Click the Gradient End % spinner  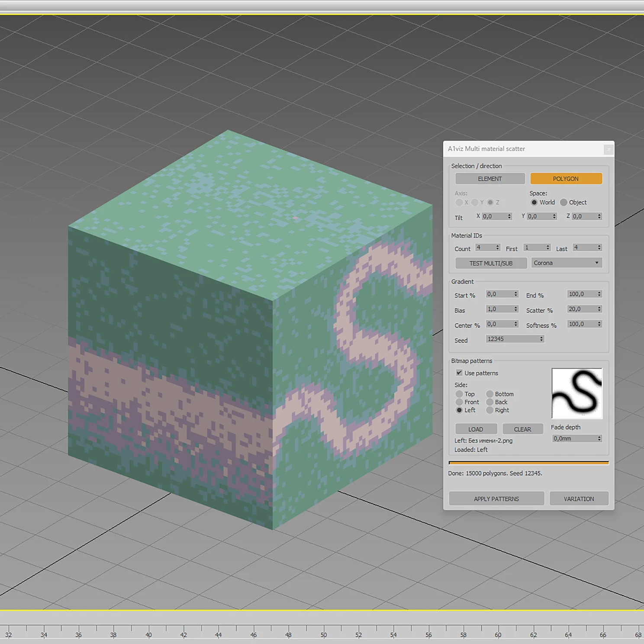[599, 294]
